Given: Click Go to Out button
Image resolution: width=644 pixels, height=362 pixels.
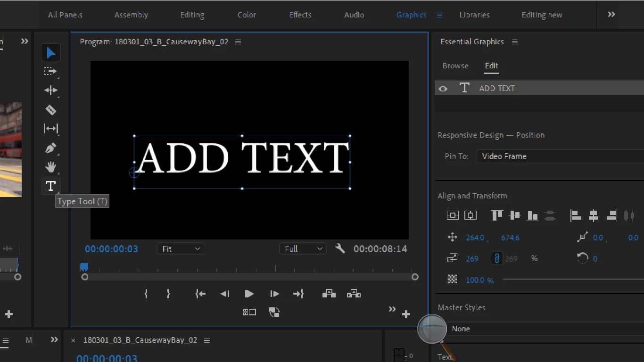Looking at the screenshot, I should [x=298, y=294].
